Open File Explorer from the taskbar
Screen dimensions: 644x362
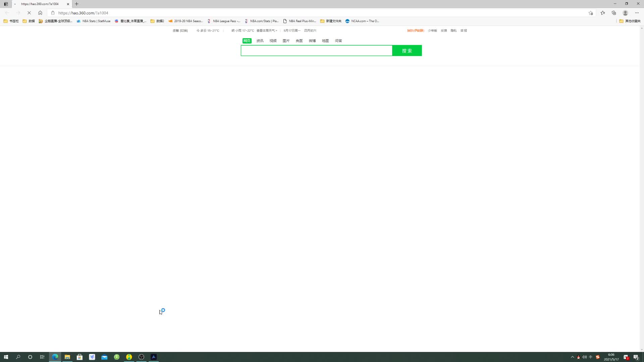click(x=67, y=357)
